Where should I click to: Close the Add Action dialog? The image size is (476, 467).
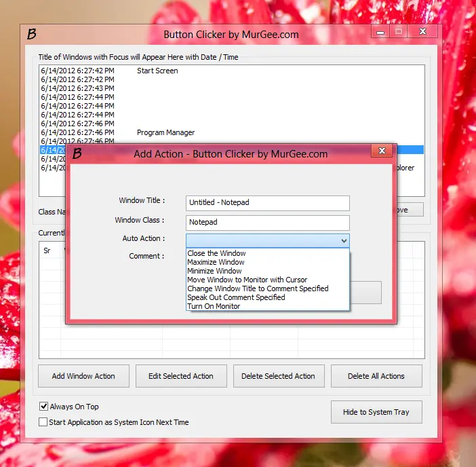point(382,151)
